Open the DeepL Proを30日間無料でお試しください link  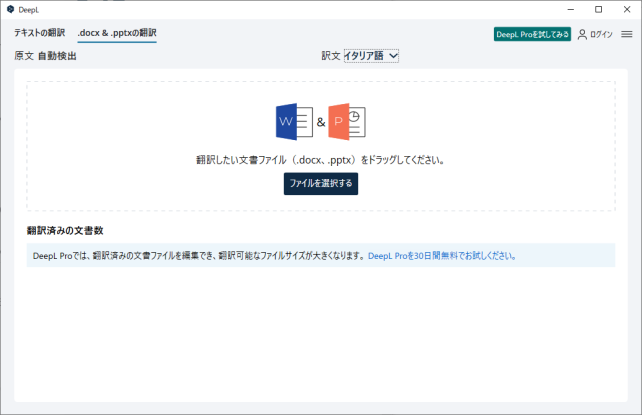pyautogui.click(x=442, y=256)
